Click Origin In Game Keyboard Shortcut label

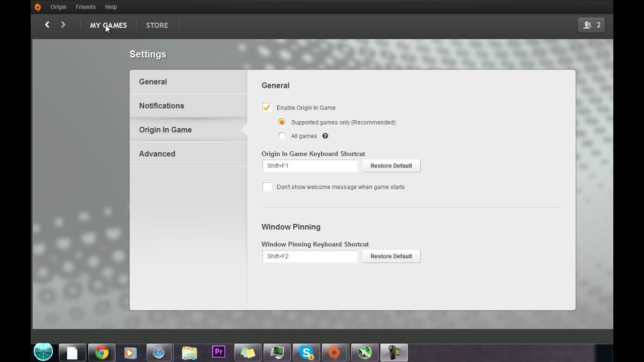coord(313,154)
